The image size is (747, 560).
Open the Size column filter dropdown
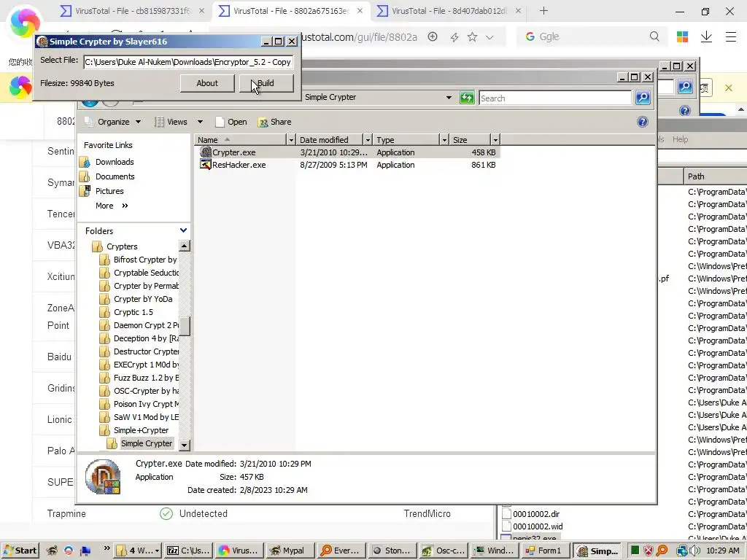point(495,139)
